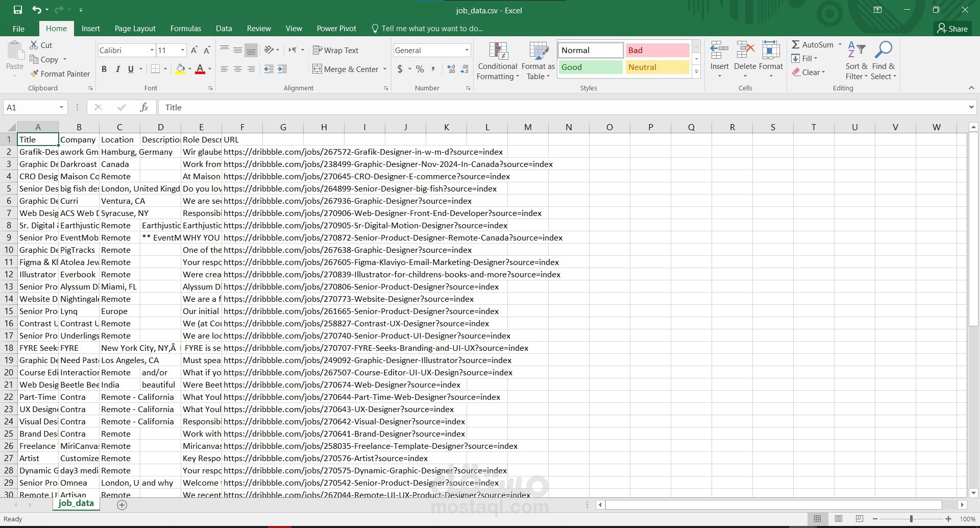Open the Merge & Center dropdown arrow

(x=385, y=69)
